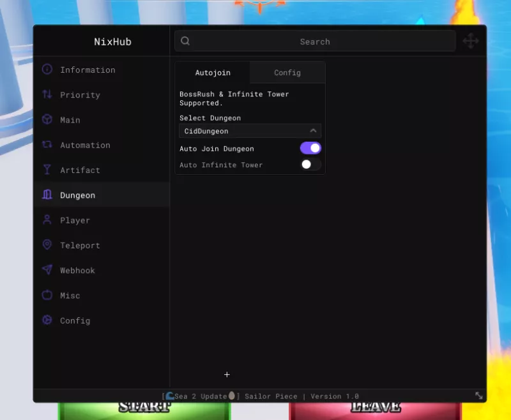
Task: Click the Webhook paper plane icon
Action: click(47, 269)
